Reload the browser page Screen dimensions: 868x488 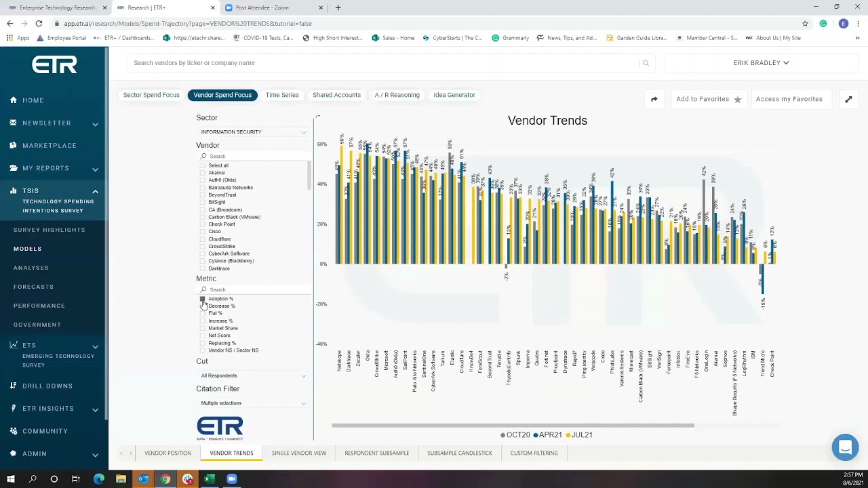click(39, 23)
